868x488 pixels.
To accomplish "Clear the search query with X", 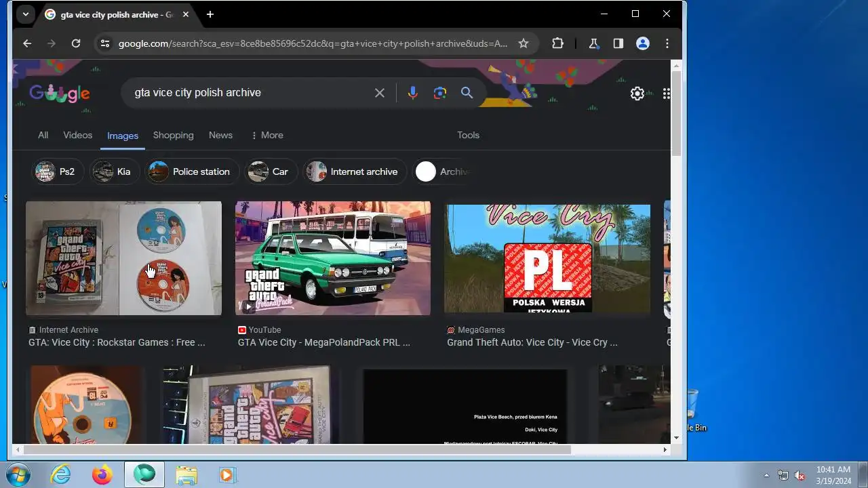I will click(380, 93).
